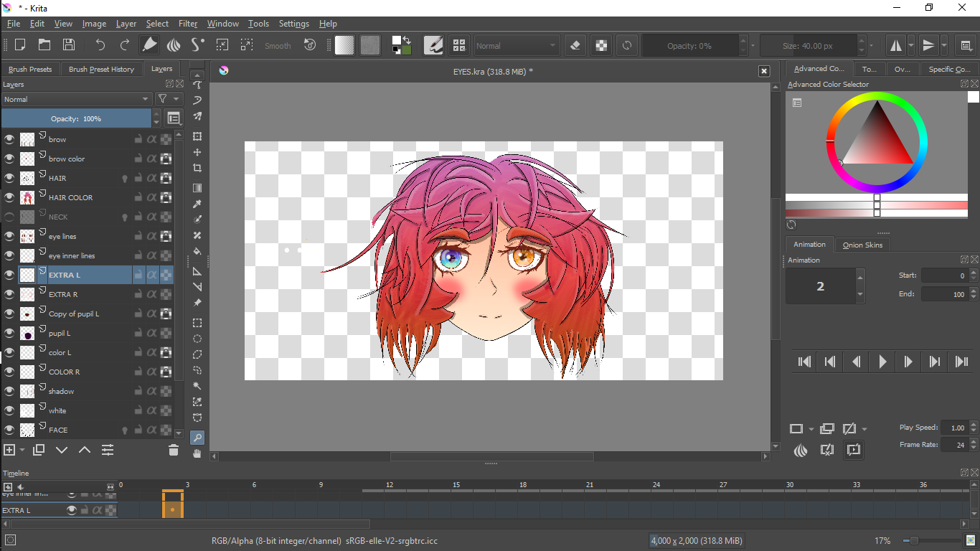Increase the Play Speed value
The image size is (980, 551).
[x=973, y=424]
